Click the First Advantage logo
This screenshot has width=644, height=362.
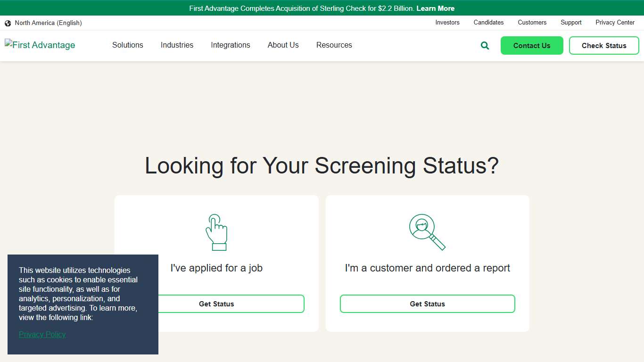coord(40,45)
